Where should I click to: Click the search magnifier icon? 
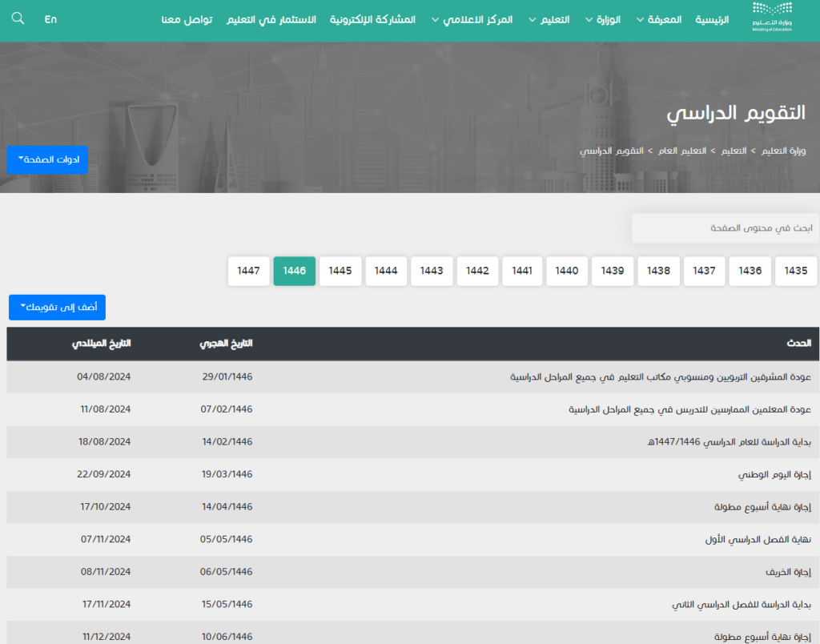tap(18, 18)
